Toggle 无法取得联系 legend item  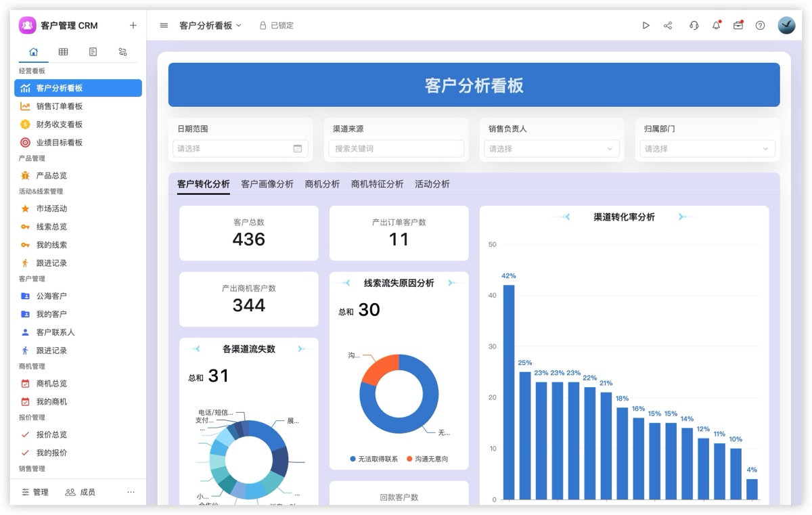(x=374, y=459)
